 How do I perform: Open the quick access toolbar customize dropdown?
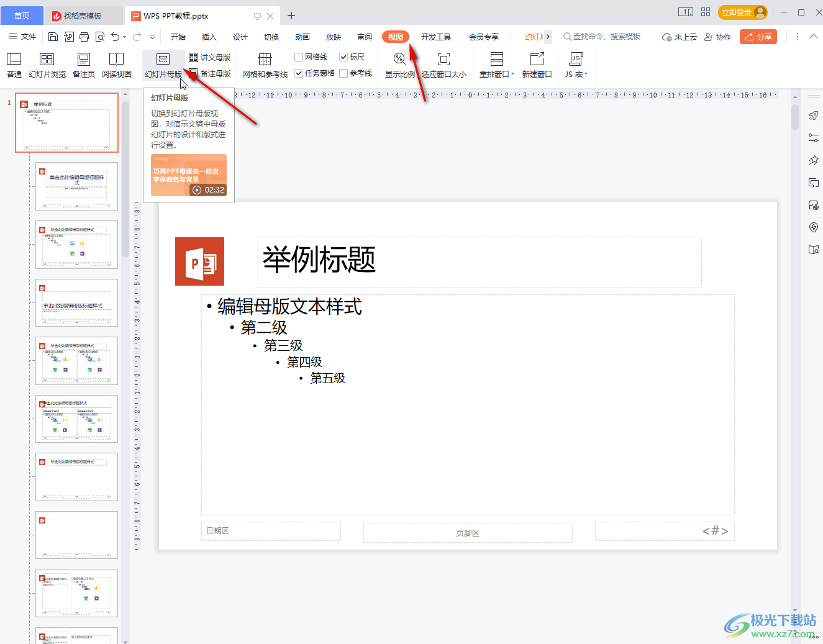(x=153, y=37)
